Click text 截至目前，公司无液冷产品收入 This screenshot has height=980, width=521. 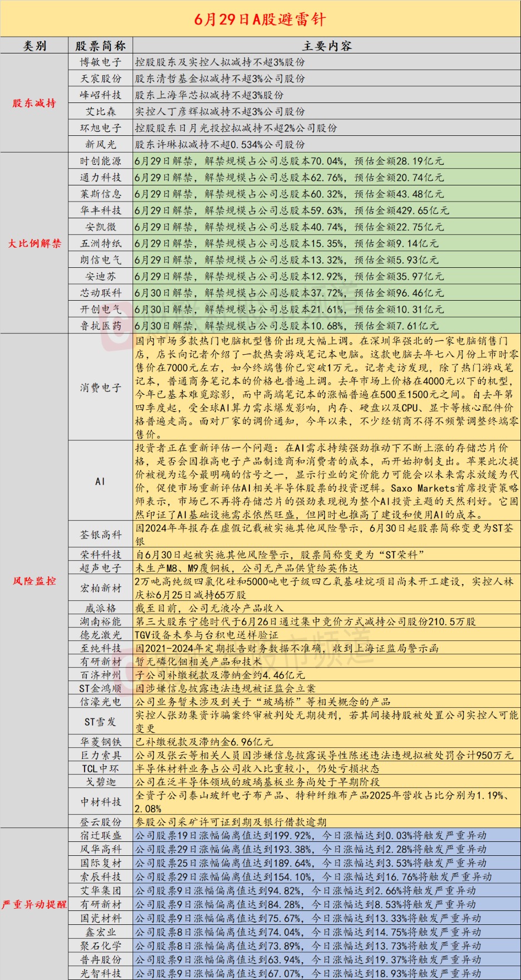[x=209, y=608]
